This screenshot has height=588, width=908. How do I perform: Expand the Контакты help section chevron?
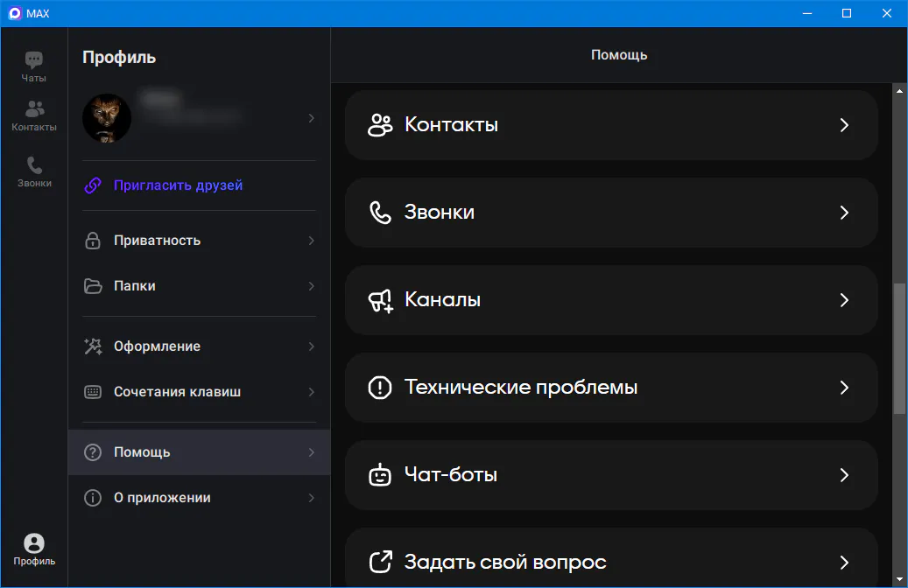click(844, 125)
